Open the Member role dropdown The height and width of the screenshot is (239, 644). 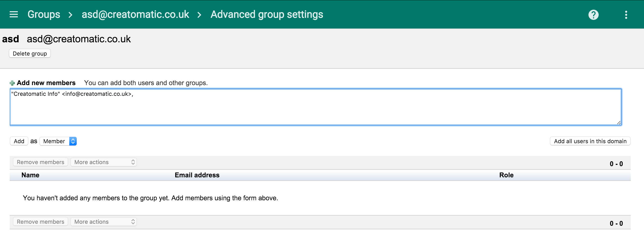pyautogui.click(x=58, y=141)
